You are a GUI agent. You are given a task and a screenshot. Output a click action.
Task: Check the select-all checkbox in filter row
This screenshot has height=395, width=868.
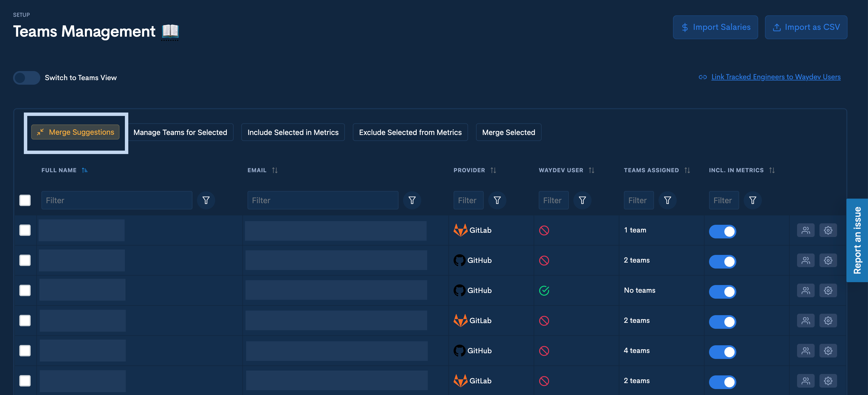pyautogui.click(x=25, y=200)
